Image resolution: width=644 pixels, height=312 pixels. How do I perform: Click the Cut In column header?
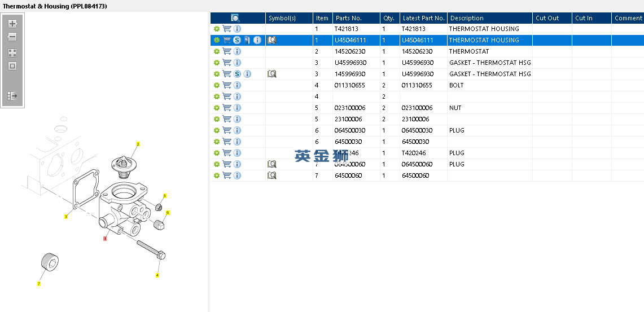click(592, 18)
